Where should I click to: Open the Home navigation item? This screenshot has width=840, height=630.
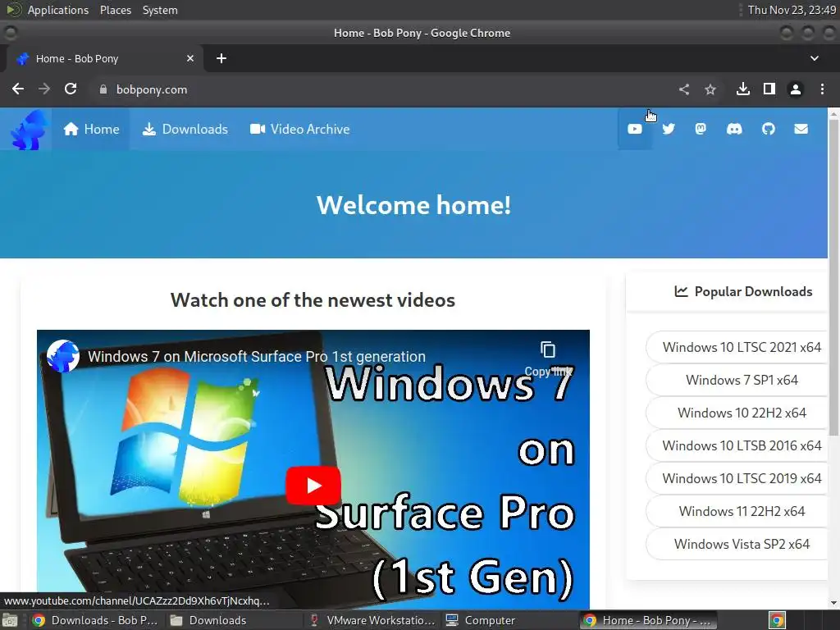coord(91,129)
